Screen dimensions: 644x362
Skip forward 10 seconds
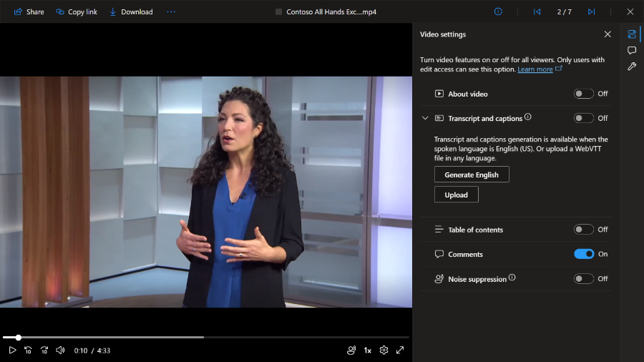coord(44,350)
